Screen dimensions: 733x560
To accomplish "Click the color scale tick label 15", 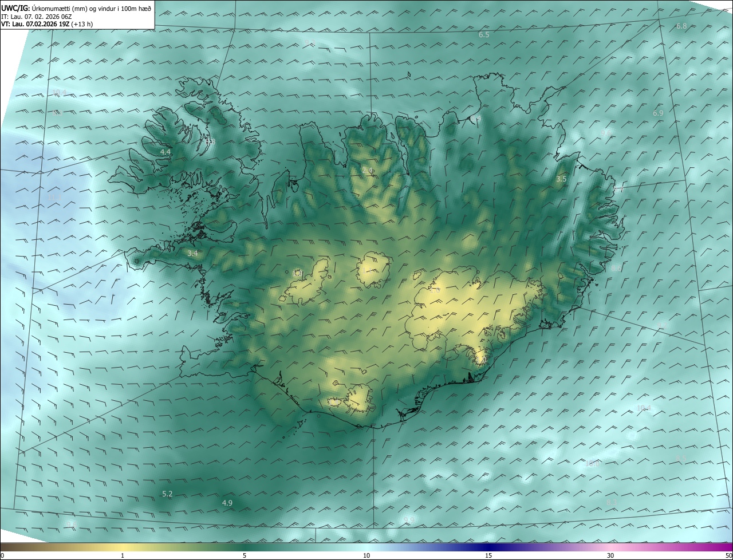I will 488,555.
